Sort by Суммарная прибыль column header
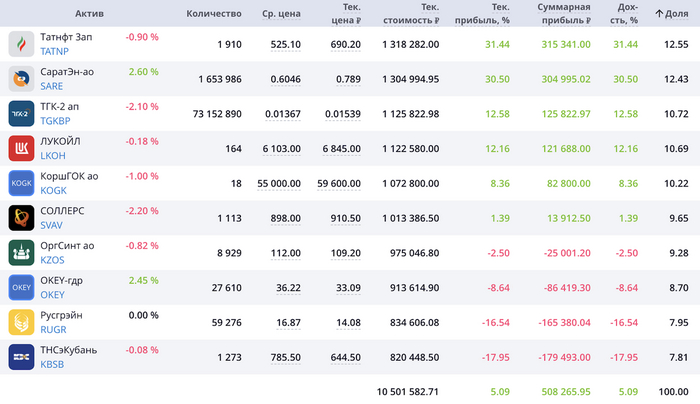 563,14
